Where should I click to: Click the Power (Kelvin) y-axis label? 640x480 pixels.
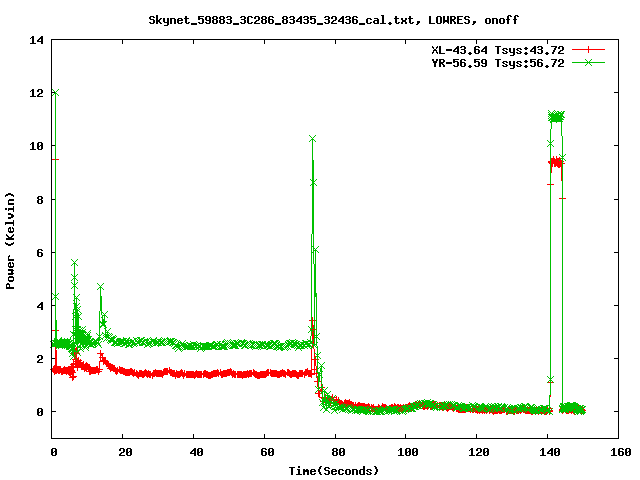point(10,241)
